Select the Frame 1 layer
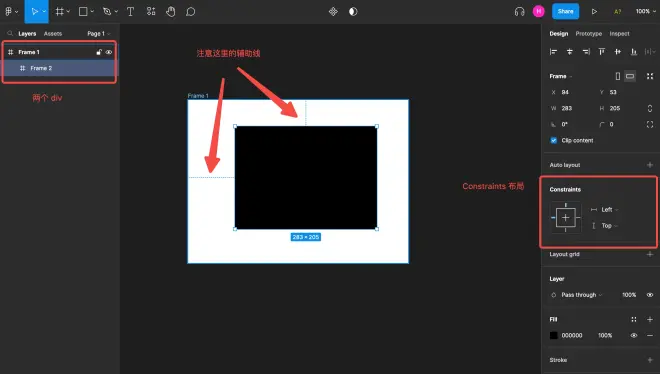The height and width of the screenshot is (374, 660). [59, 52]
